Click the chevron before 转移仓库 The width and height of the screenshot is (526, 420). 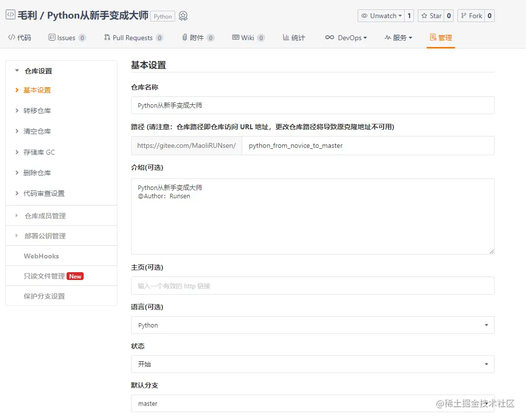click(x=17, y=111)
